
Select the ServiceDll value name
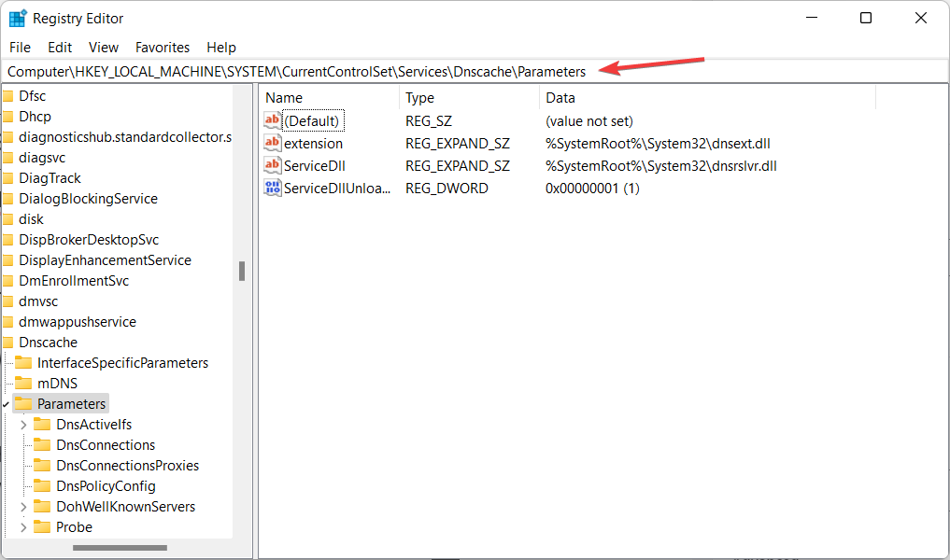pyautogui.click(x=315, y=166)
